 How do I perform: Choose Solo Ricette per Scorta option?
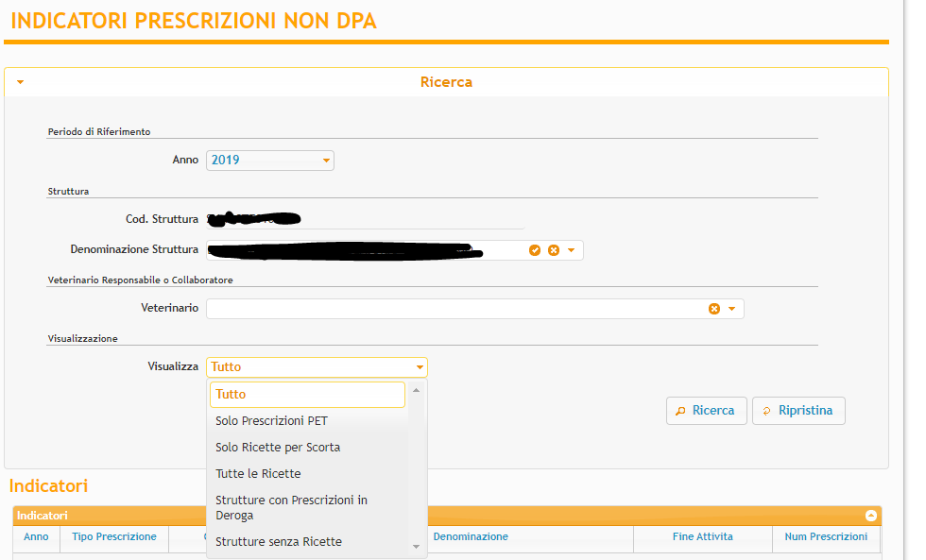click(307, 448)
